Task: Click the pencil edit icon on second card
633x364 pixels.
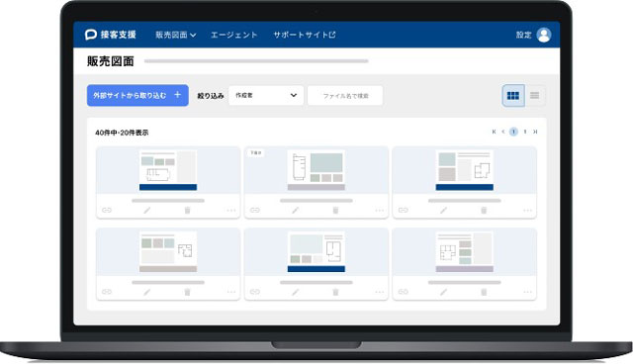Action: 296,210
